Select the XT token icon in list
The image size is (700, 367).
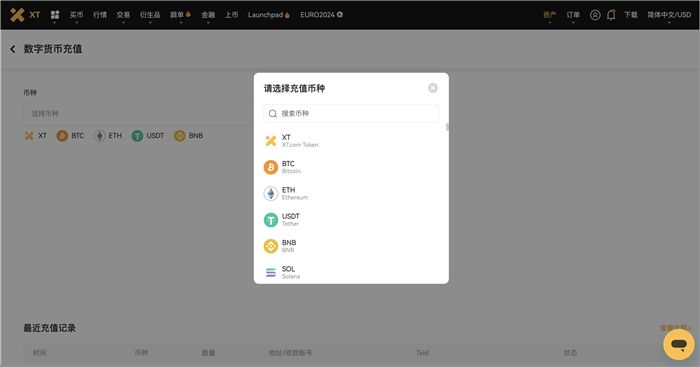coord(271,141)
